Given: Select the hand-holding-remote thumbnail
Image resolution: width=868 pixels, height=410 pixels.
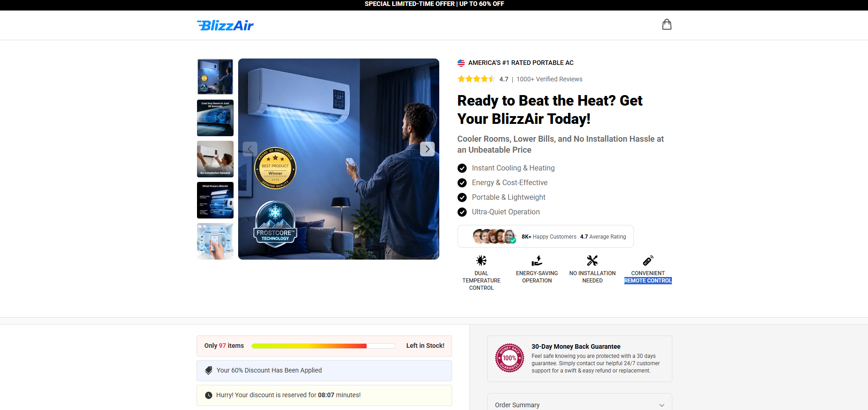Looking at the screenshot, I should (x=215, y=241).
